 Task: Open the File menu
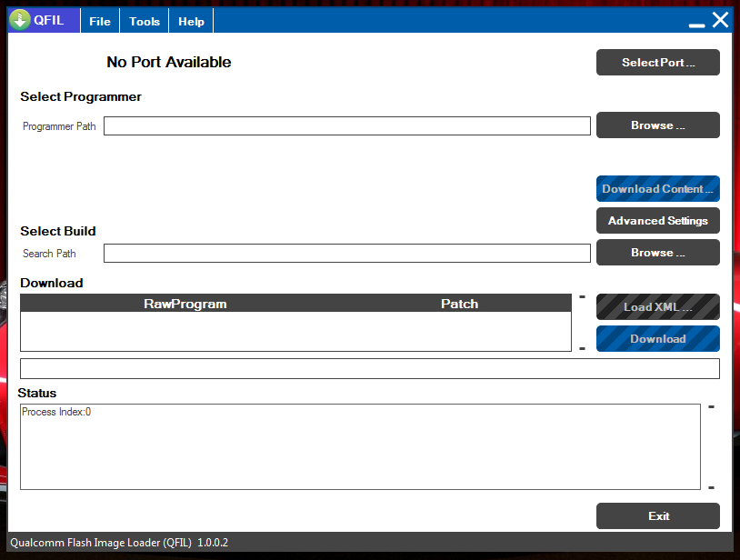[x=100, y=21]
